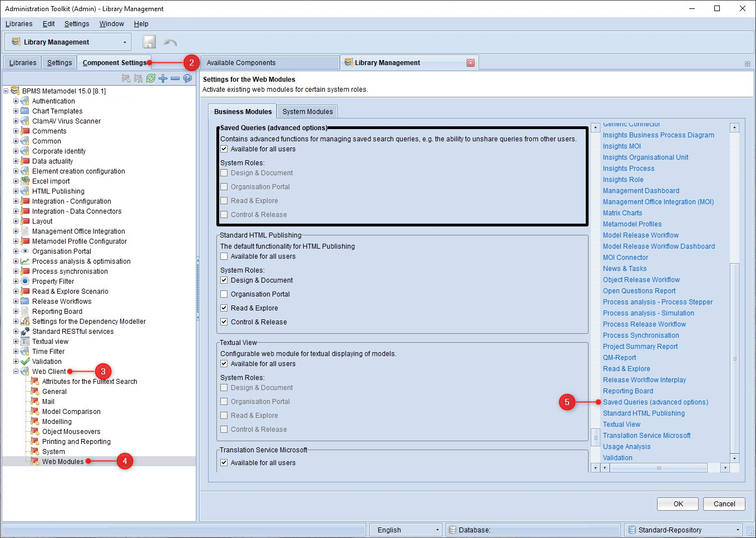
Task: Expand the Authentication tree node
Action: [16, 101]
